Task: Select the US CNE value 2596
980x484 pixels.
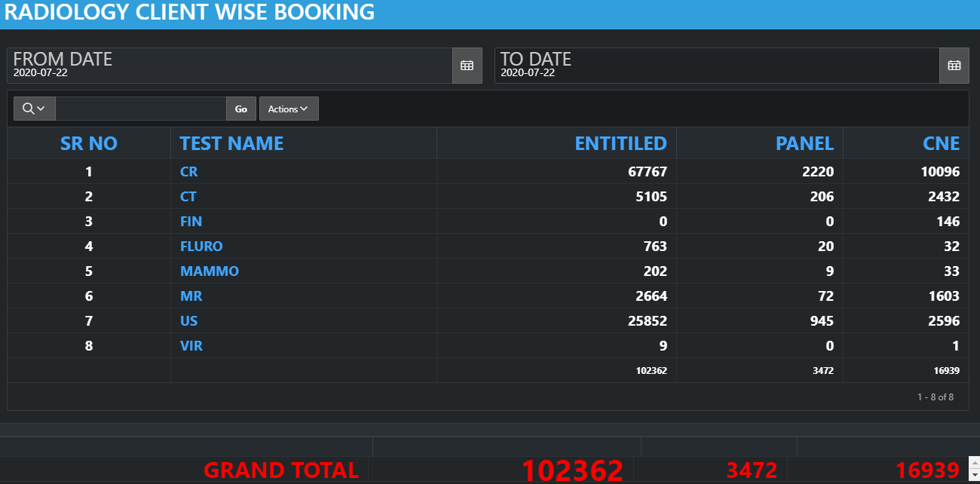Action: pyautogui.click(x=944, y=321)
